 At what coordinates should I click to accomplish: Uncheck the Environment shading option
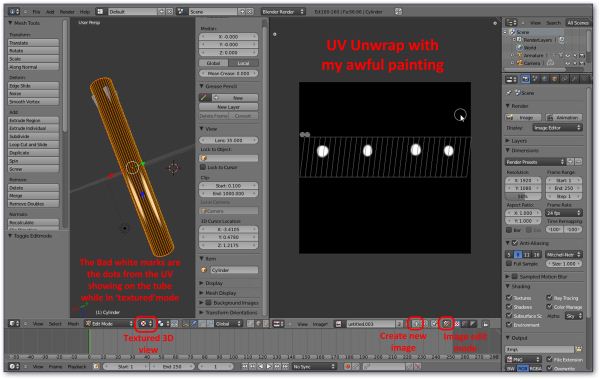pyautogui.click(x=509, y=325)
